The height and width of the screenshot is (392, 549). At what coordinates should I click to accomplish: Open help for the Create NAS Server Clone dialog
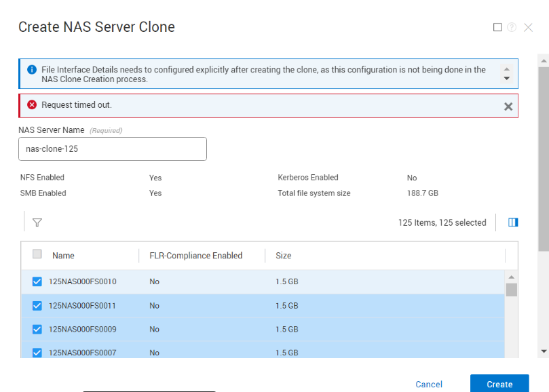[x=512, y=27]
